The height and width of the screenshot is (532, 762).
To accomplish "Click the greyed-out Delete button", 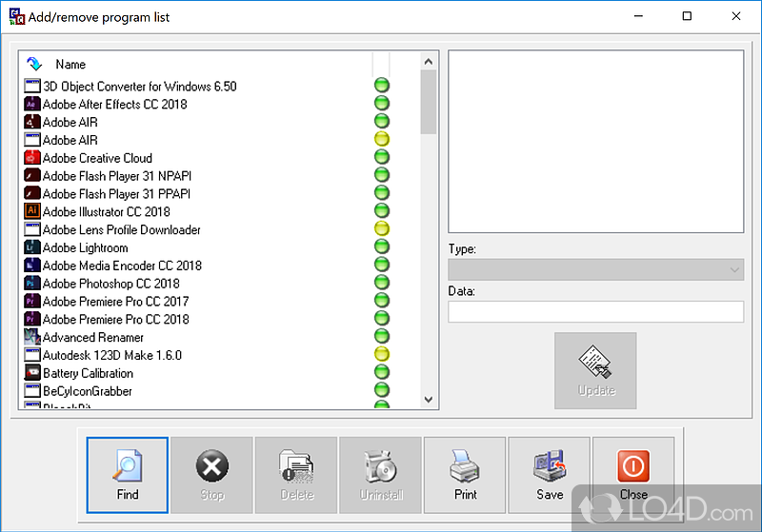I will coord(296,475).
